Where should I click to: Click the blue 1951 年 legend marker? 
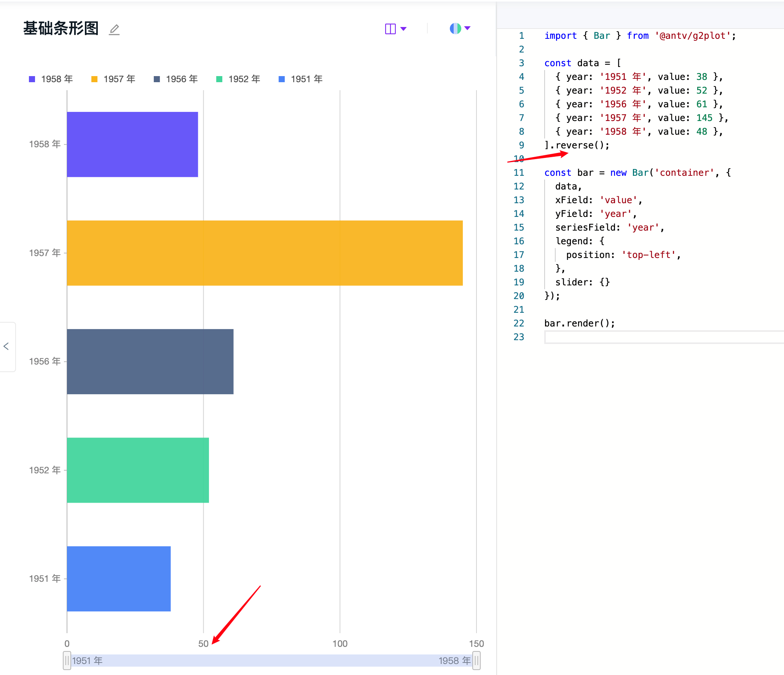pyautogui.click(x=281, y=79)
